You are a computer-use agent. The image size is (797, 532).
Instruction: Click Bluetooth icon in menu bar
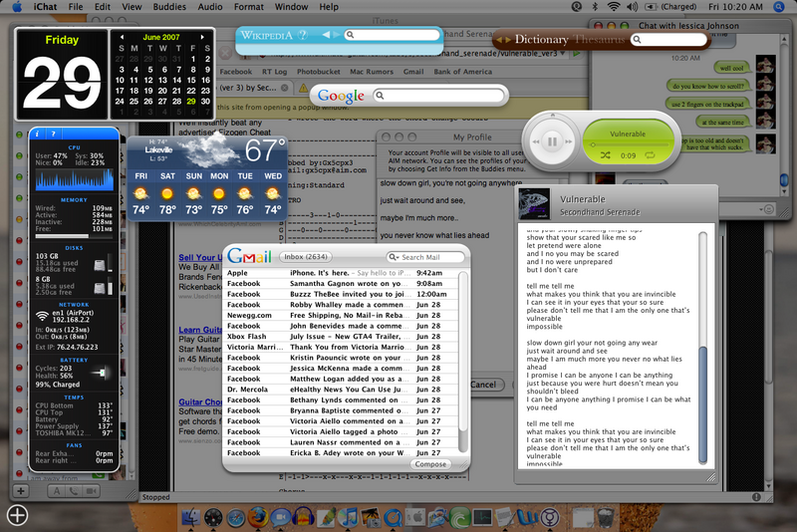tap(595, 7)
